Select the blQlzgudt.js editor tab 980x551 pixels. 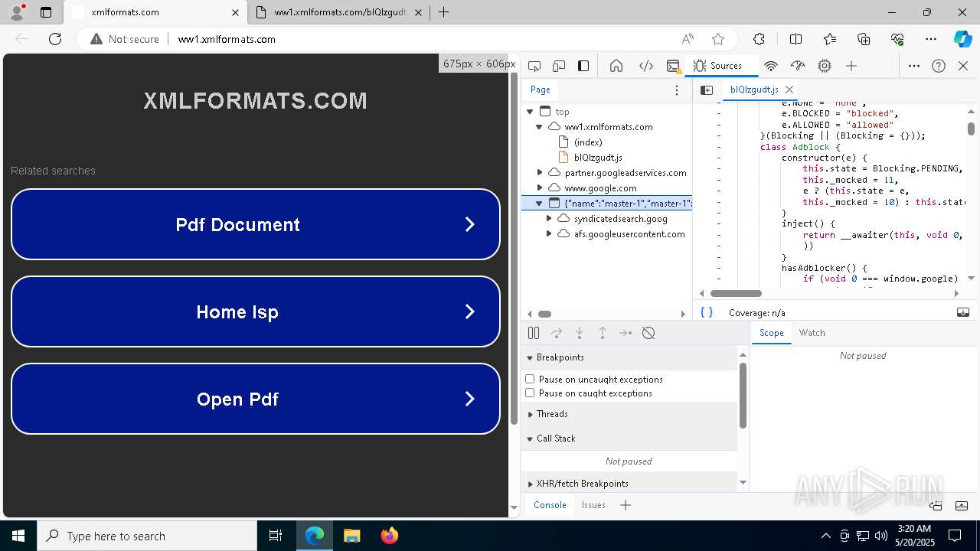click(x=754, y=90)
